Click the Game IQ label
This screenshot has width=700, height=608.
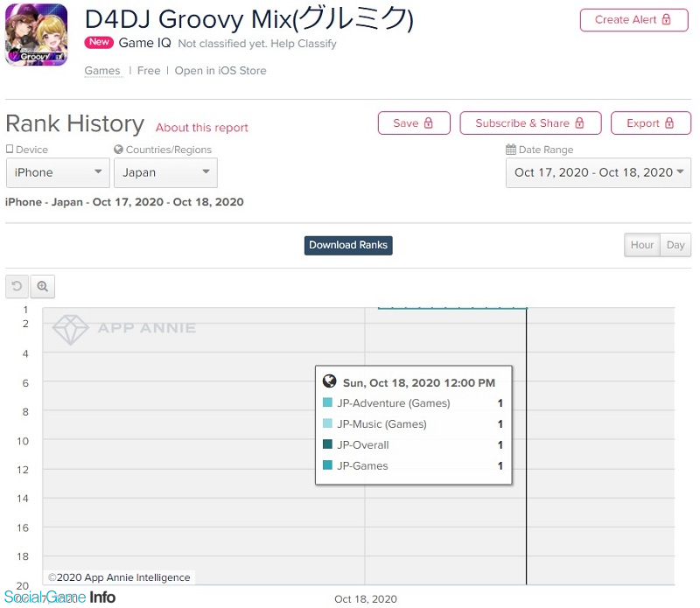click(144, 43)
